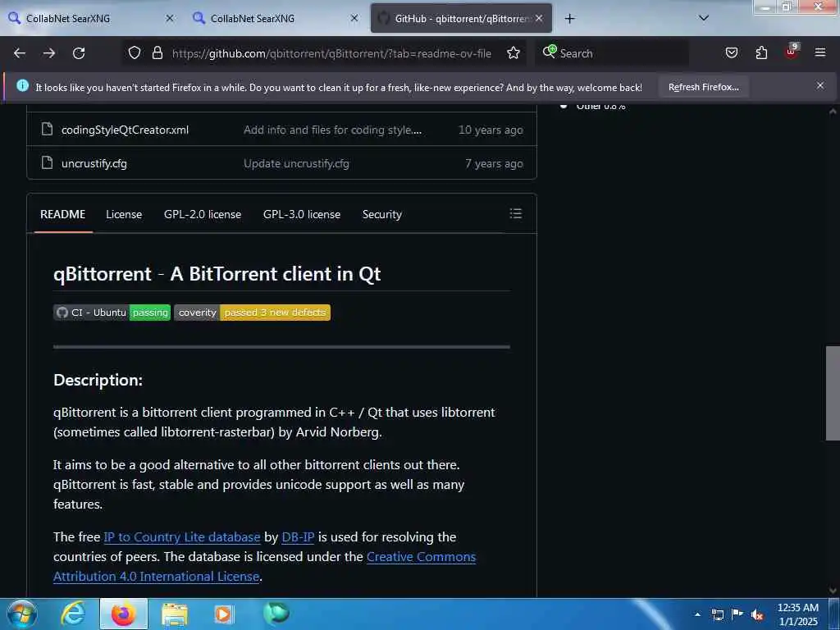
Task: Click the file icon beside codingStyleQtCreator.xml
Action: tap(47, 129)
